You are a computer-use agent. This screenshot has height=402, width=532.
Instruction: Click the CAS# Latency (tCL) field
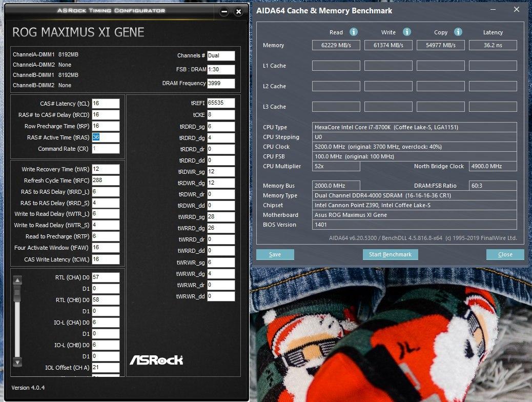coord(106,104)
